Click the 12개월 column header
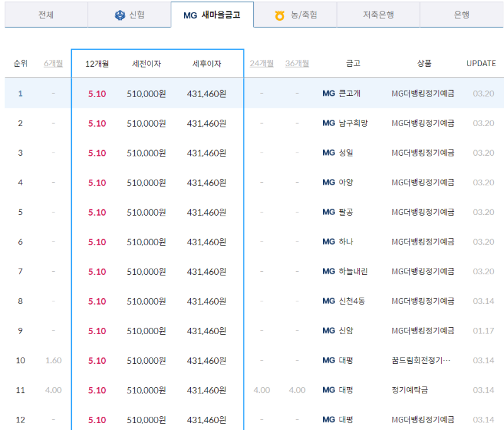This screenshot has width=504, height=430. (97, 64)
